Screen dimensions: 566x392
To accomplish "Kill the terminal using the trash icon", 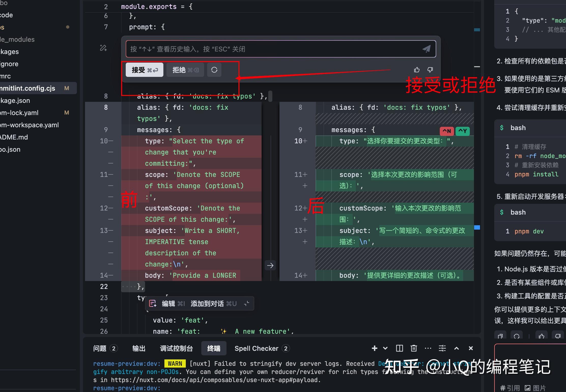I will pos(414,348).
